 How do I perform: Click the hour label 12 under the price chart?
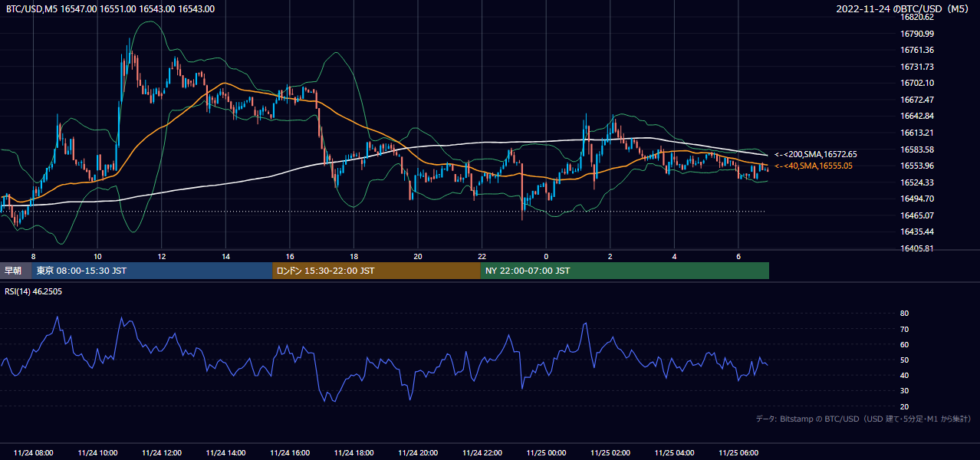(x=162, y=256)
